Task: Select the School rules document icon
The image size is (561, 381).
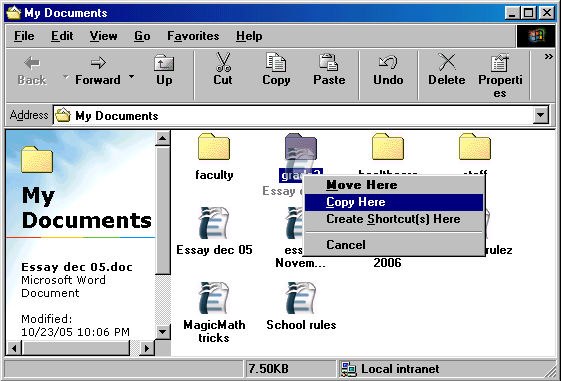Action: [301, 298]
